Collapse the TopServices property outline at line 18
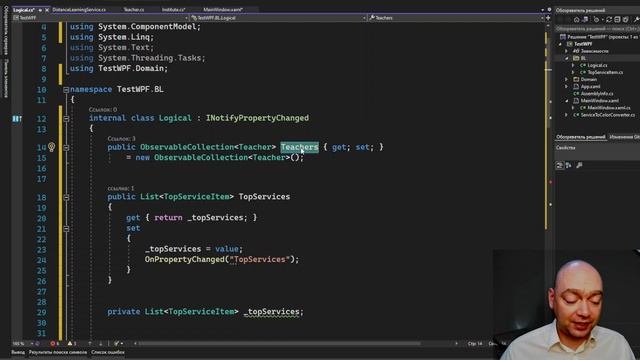640x360 pixels. point(66,197)
